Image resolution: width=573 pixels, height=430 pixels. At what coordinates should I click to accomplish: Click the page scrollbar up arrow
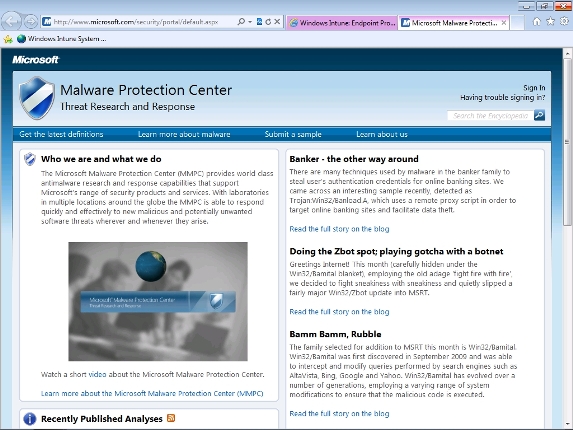pos(568,54)
